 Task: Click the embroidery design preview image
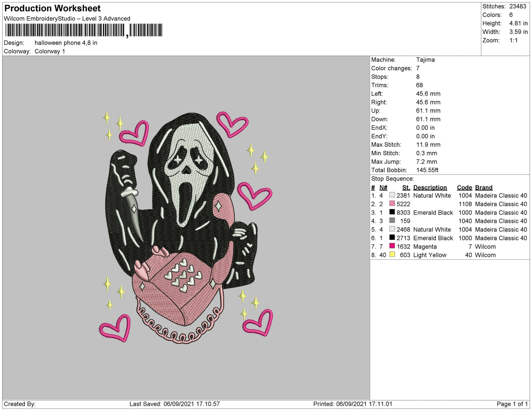tap(186, 227)
